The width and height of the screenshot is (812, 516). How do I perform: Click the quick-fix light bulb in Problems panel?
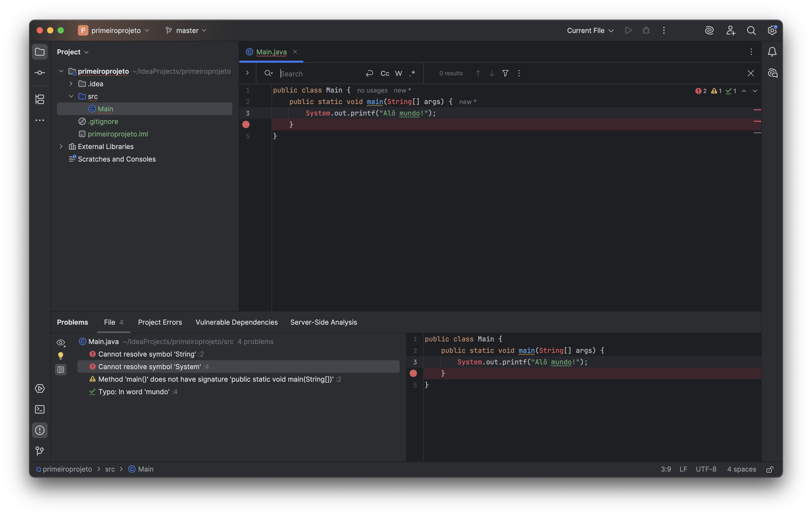(61, 356)
